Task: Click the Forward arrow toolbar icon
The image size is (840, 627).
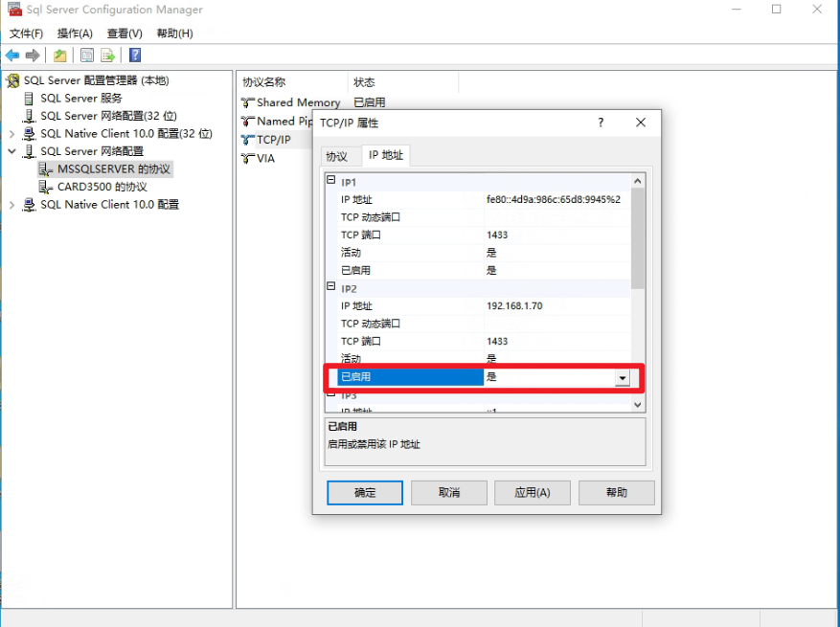Action: [x=33, y=56]
